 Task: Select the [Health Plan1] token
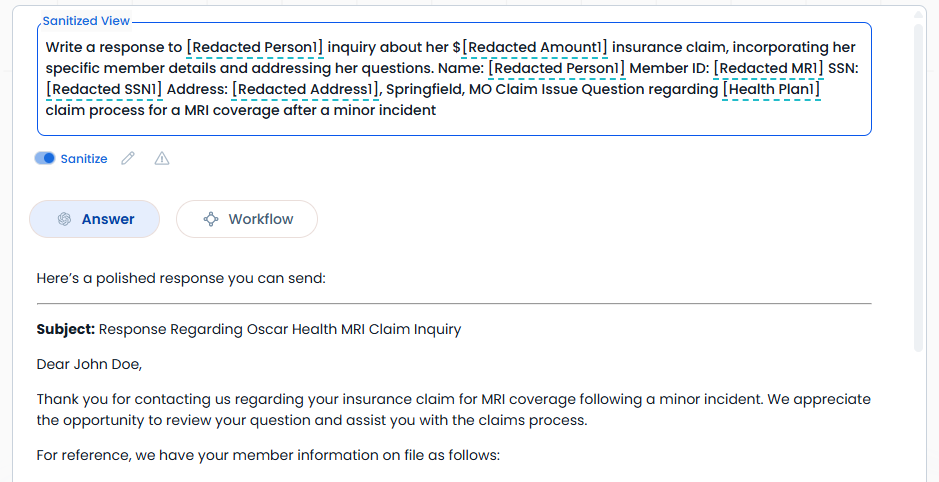click(771, 89)
